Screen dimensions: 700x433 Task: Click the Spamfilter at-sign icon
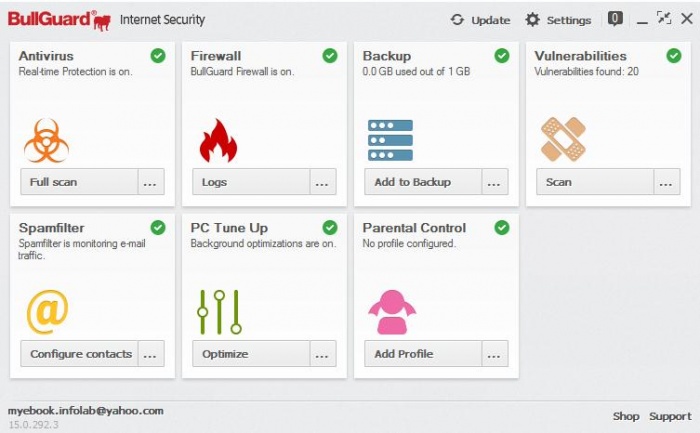pyautogui.click(x=47, y=312)
